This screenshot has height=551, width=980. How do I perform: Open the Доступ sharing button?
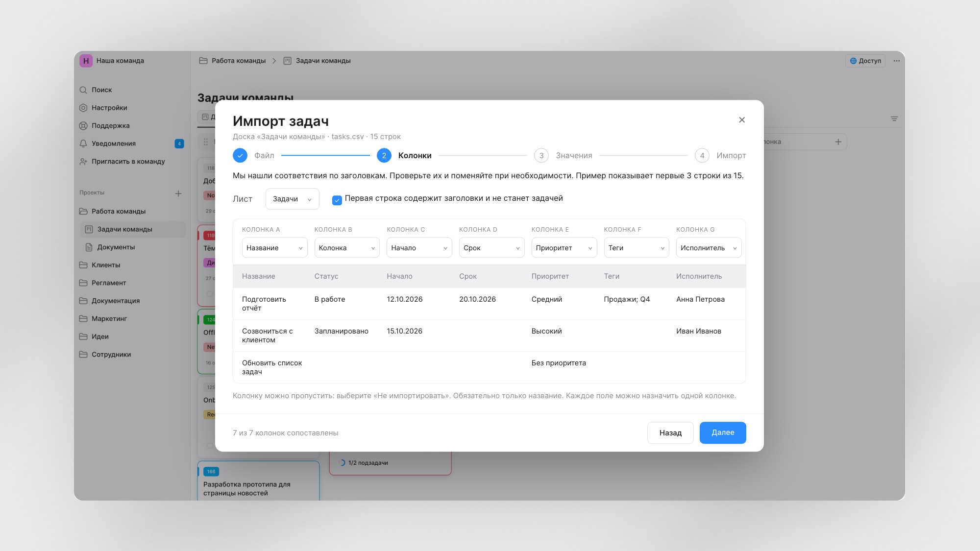click(x=865, y=61)
